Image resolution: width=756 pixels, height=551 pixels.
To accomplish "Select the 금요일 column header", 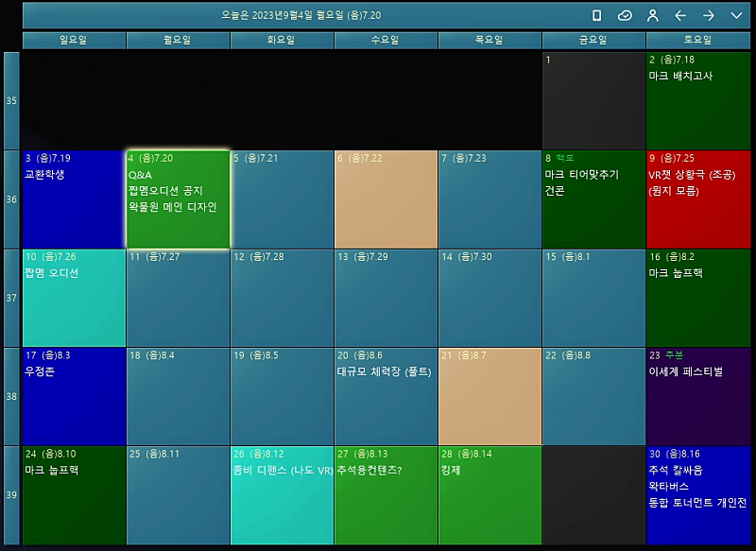I will (x=593, y=40).
